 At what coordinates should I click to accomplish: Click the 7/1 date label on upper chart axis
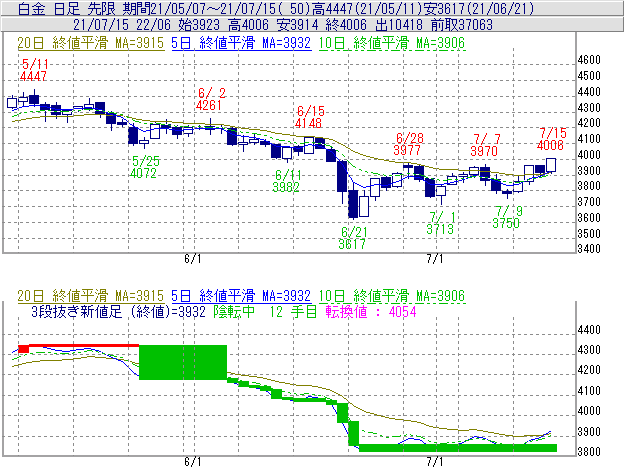[x=435, y=259]
